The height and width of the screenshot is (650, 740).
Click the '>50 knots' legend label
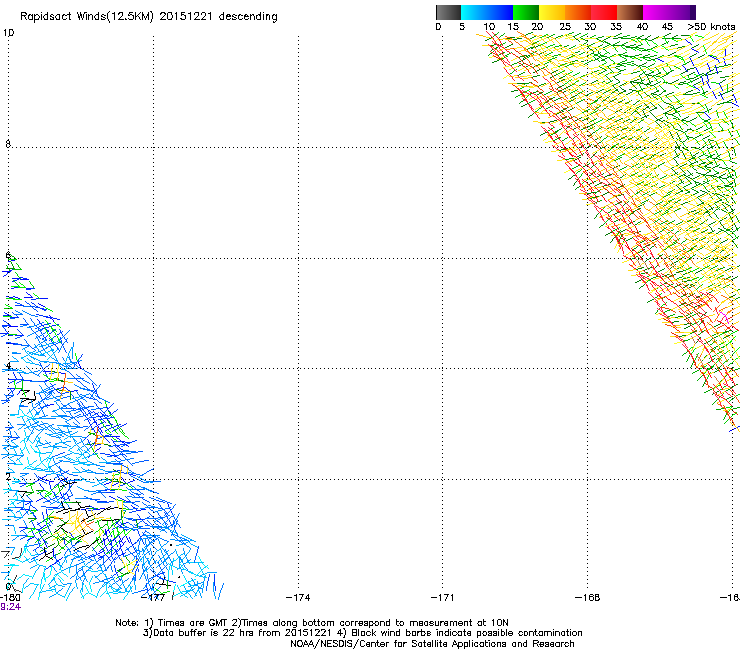click(x=711, y=27)
